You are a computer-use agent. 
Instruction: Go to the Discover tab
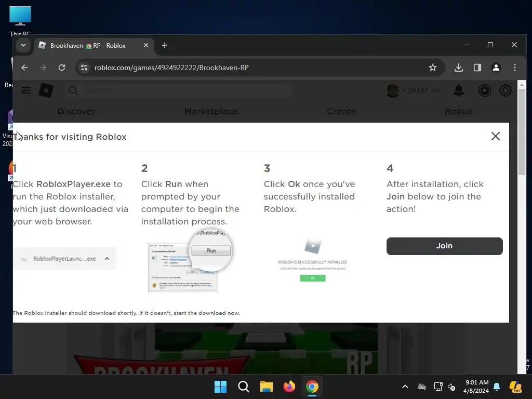76,111
